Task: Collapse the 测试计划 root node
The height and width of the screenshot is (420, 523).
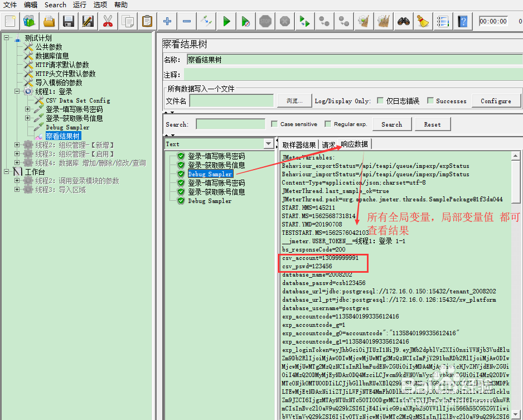Action: click(x=6, y=38)
